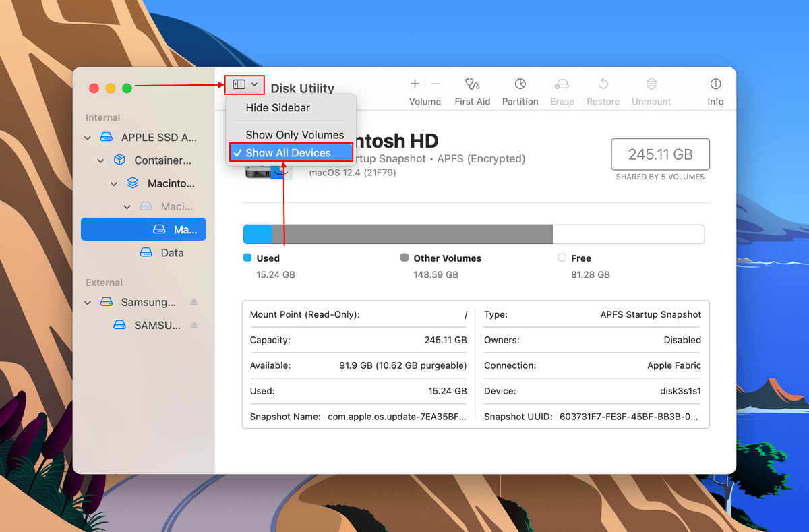Click the SAMSU... volume drive icon
The width and height of the screenshot is (809, 532).
click(119, 325)
